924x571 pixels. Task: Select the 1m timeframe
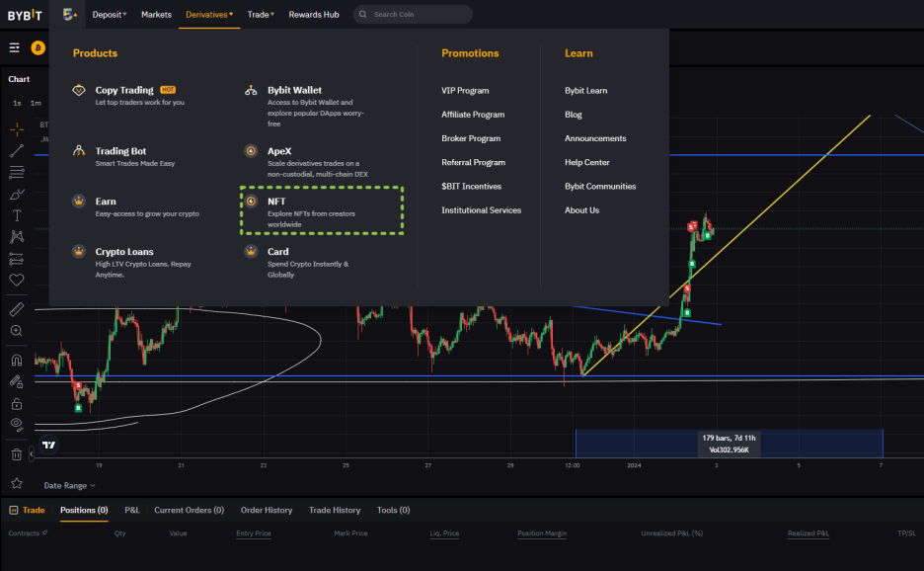pos(36,103)
